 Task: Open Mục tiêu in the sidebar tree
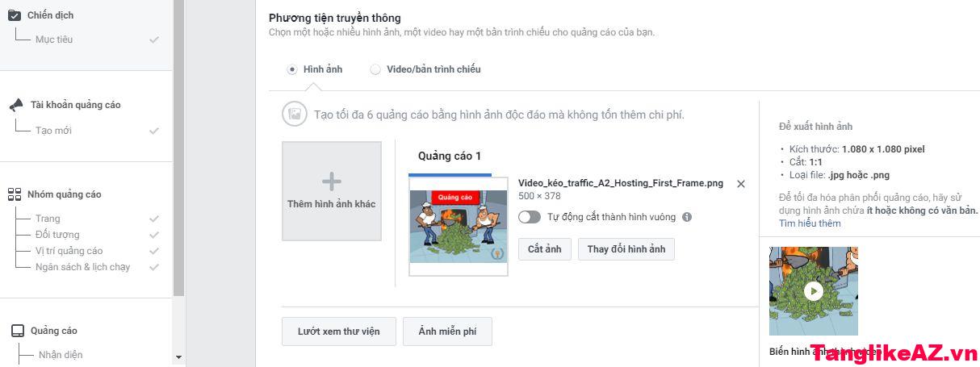pos(54,40)
